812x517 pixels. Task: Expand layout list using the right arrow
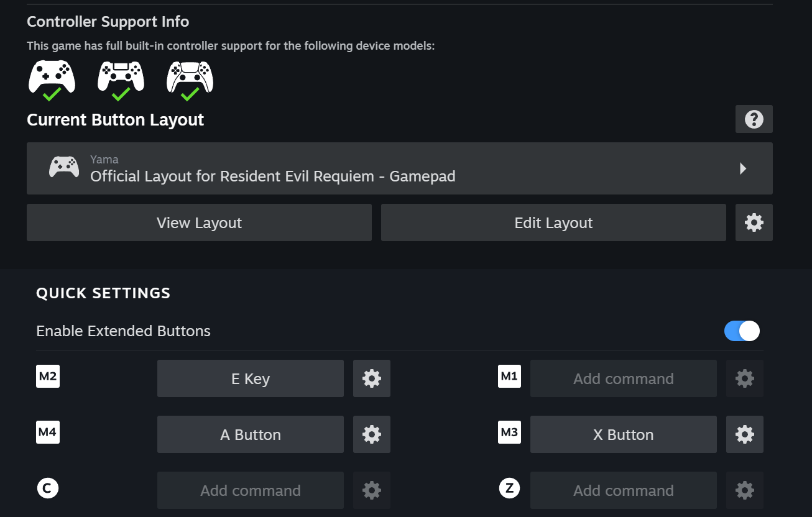(x=743, y=168)
